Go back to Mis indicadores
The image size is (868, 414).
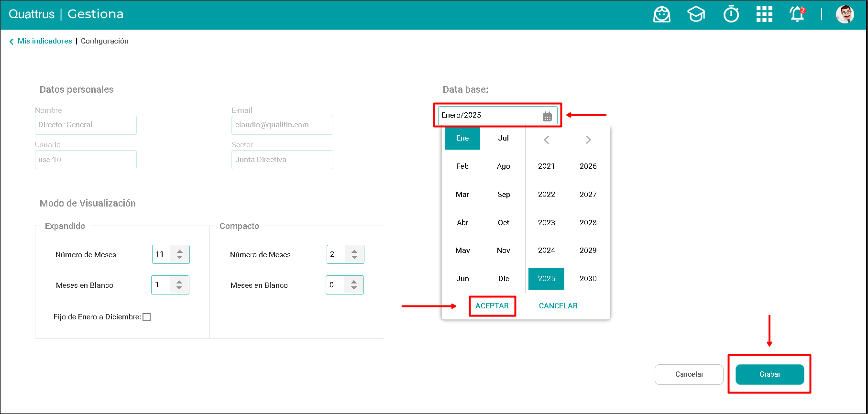[44, 41]
